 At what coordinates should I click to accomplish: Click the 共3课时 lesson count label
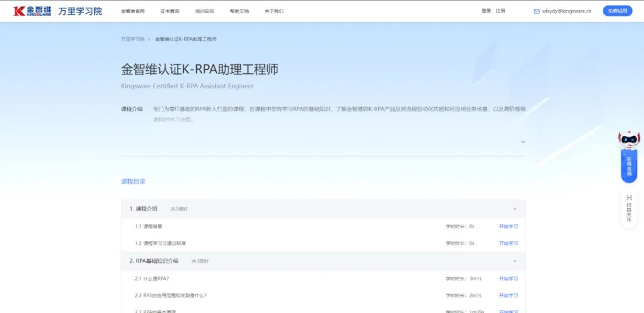[x=200, y=261]
